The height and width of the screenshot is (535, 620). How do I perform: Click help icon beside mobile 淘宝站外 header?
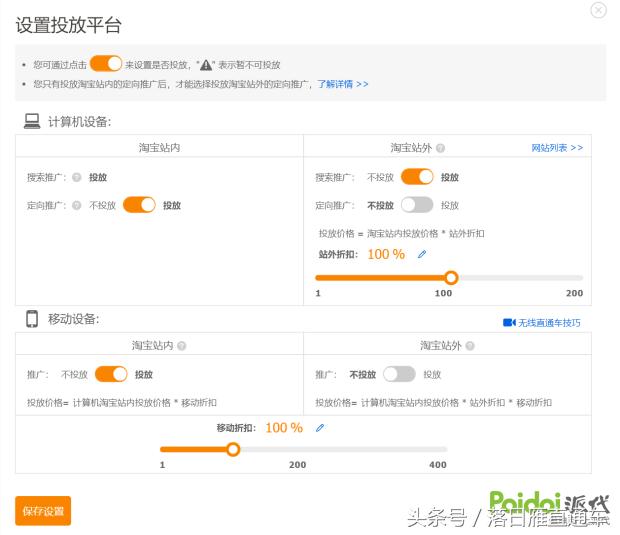[x=470, y=346]
